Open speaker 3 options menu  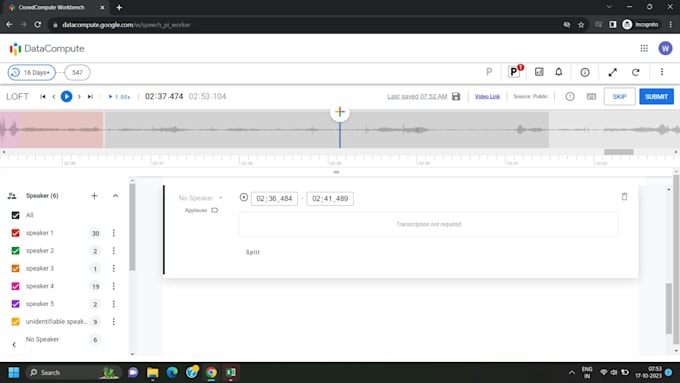(114, 268)
